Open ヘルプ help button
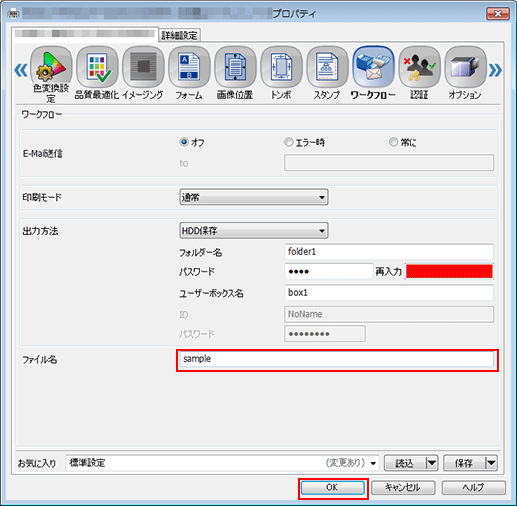Screen dimensions: 517x506 [x=474, y=488]
